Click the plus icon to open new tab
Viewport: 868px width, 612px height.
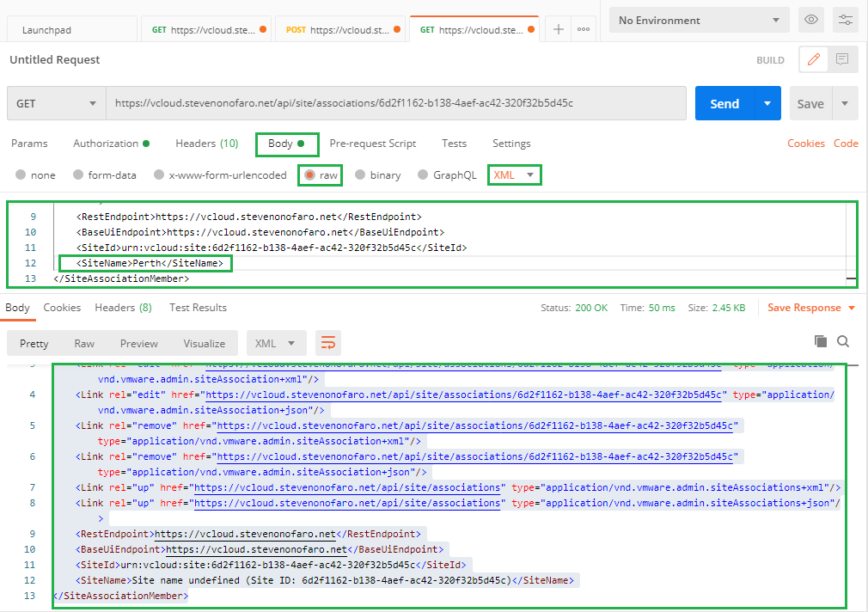tap(559, 29)
